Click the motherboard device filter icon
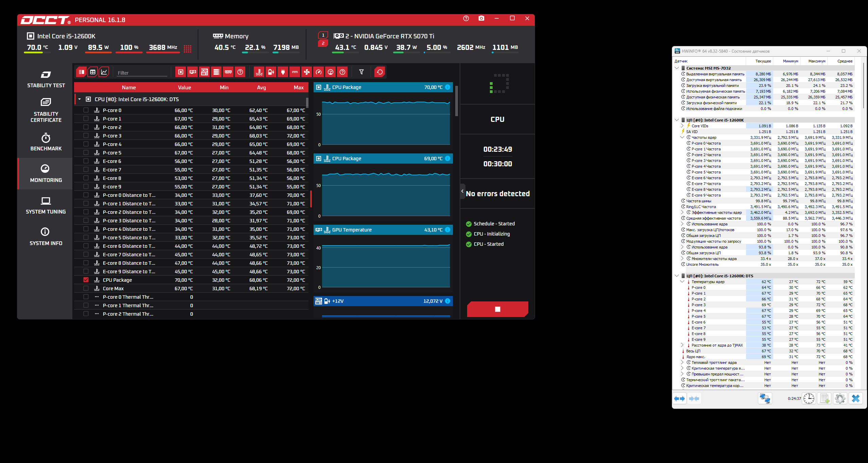Viewport: 868px width, 463px height. [205, 72]
